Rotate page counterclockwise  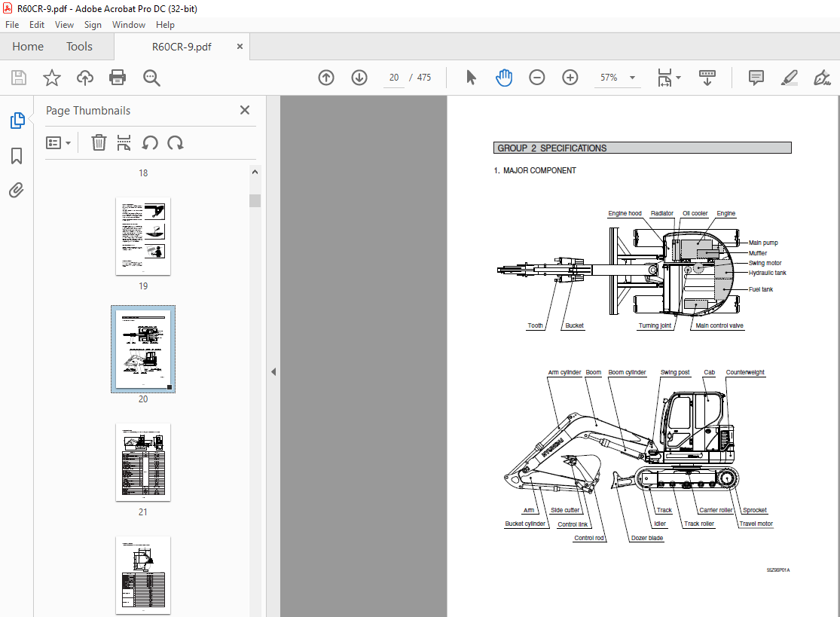click(150, 143)
